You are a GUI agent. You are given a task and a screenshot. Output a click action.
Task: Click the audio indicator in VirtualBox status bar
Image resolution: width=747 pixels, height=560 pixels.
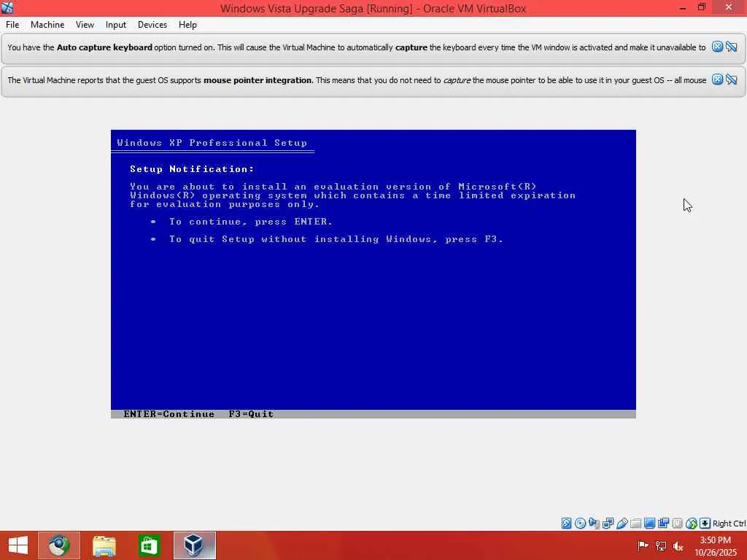594,524
